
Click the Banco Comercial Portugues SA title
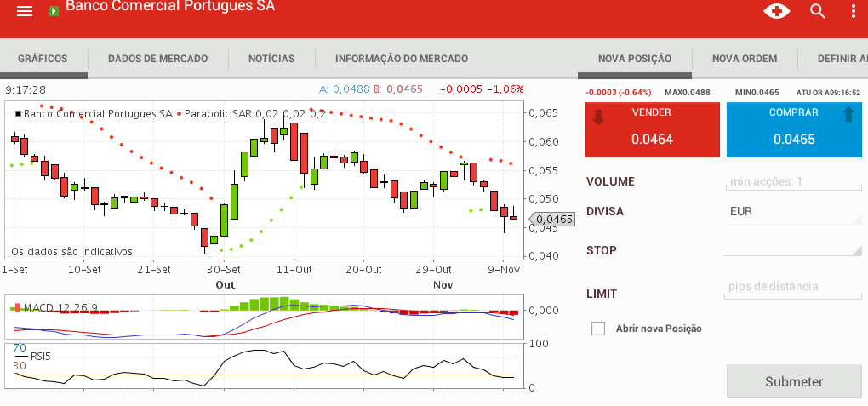(x=170, y=7)
